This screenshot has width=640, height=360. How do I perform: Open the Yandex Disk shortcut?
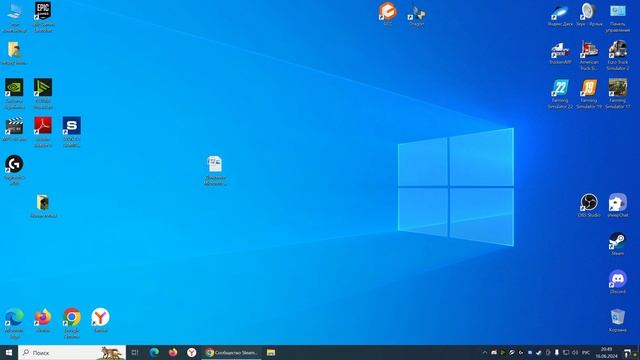click(x=560, y=15)
